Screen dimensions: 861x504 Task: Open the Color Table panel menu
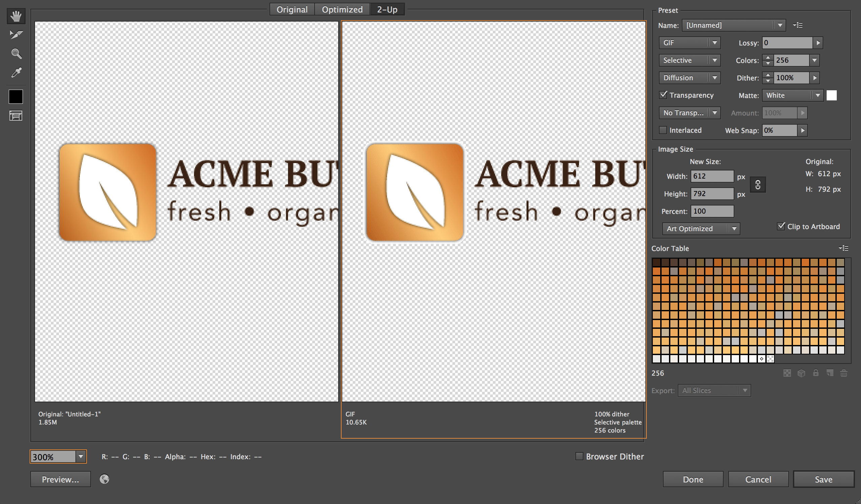tap(844, 248)
